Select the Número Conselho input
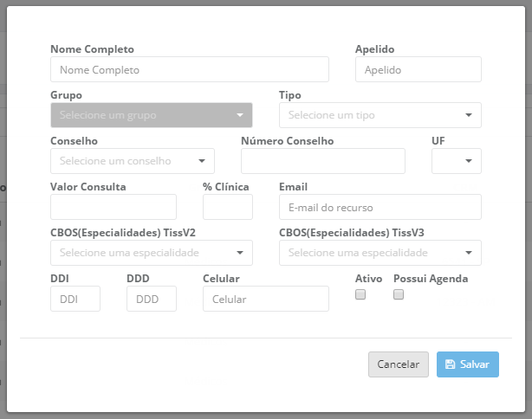 click(322, 161)
